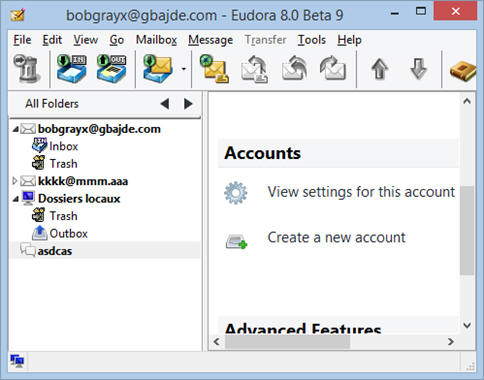Click the Outbox tray icon
Viewport: 484px width, 380px height.
pos(39,233)
